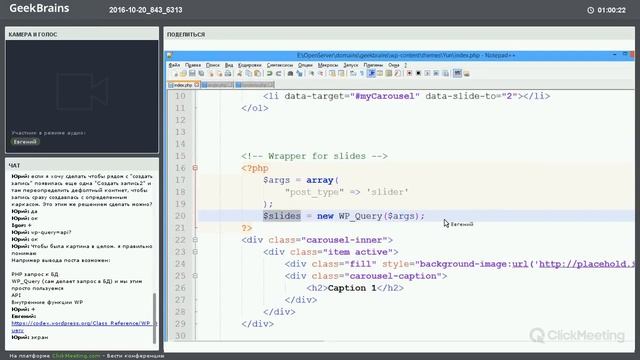Click the Cut scissors icon

(240, 73)
